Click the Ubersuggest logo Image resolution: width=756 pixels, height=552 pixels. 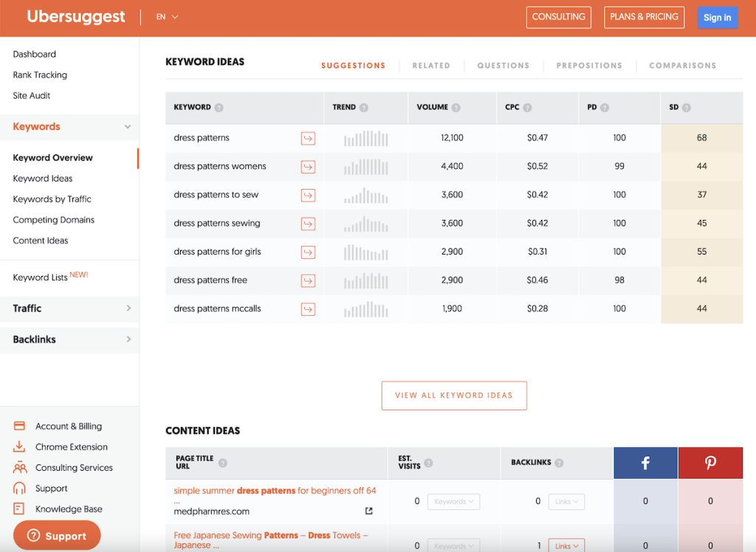click(76, 17)
